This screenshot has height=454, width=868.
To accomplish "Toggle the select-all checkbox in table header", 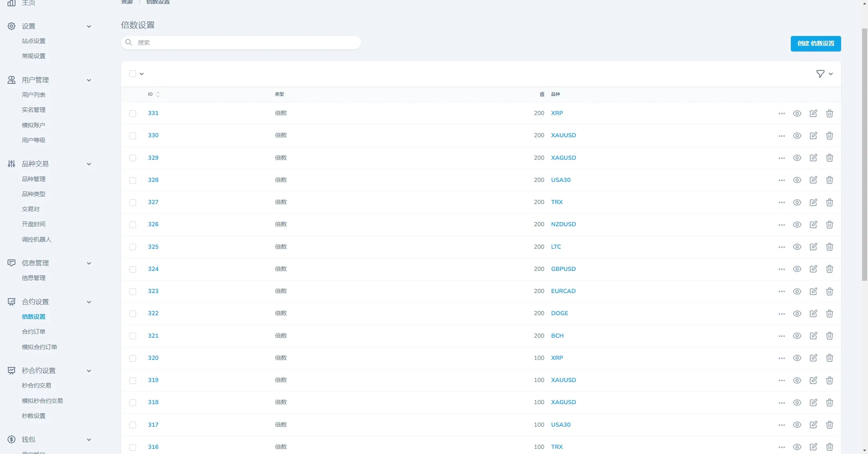I will pos(133,74).
